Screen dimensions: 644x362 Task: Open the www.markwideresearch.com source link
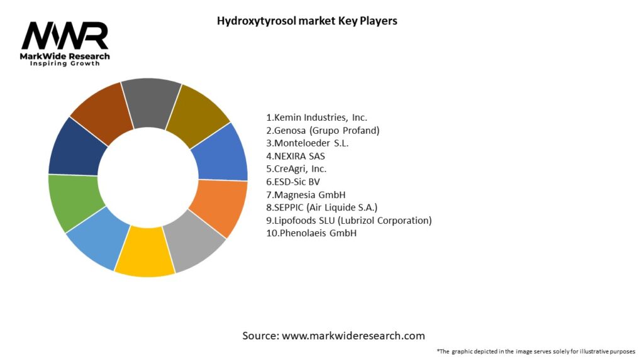[x=353, y=336]
